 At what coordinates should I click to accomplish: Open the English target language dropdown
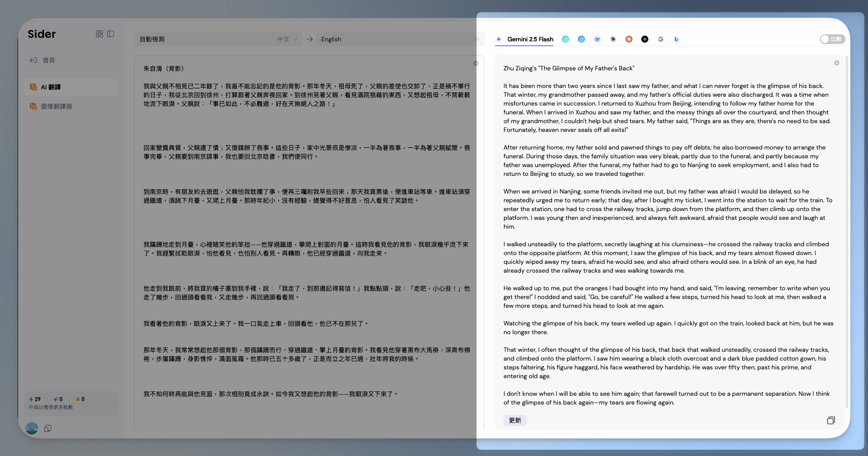(x=398, y=39)
